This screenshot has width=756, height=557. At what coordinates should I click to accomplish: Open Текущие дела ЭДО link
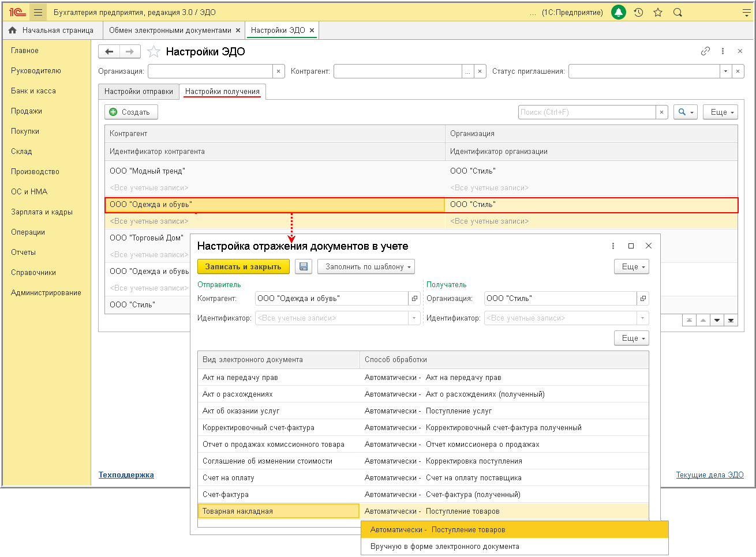click(x=710, y=475)
